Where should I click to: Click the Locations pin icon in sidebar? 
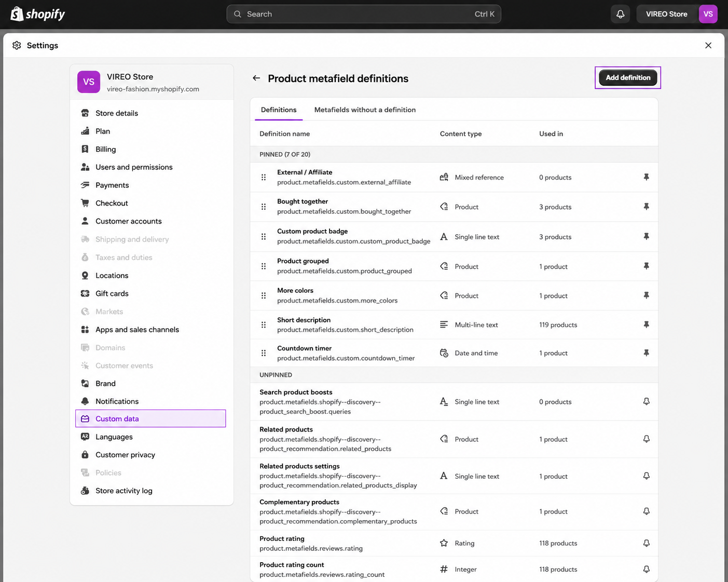[85, 276]
